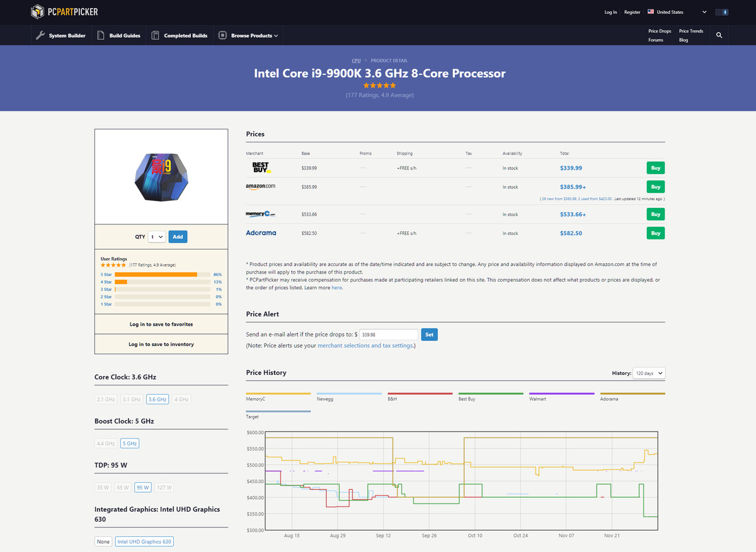Open Price Drops in top menu
The width and height of the screenshot is (756, 552).
pyautogui.click(x=660, y=31)
